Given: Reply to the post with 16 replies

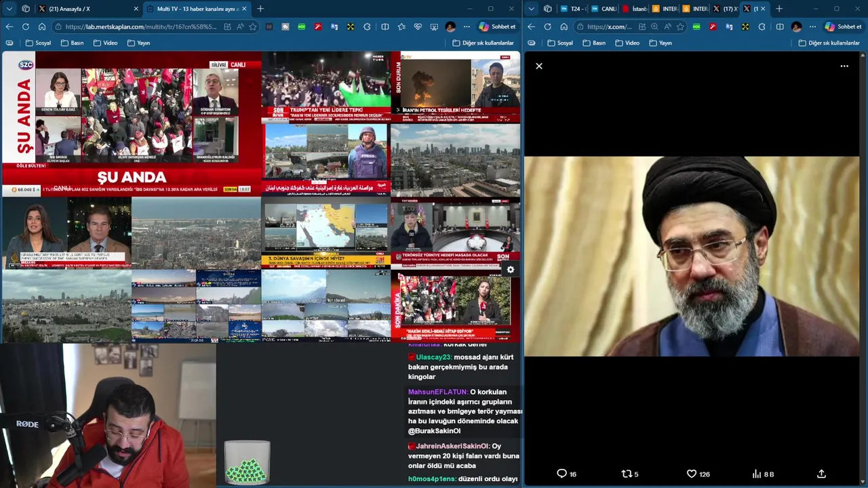Looking at the screenshot, I should point(566,474).
